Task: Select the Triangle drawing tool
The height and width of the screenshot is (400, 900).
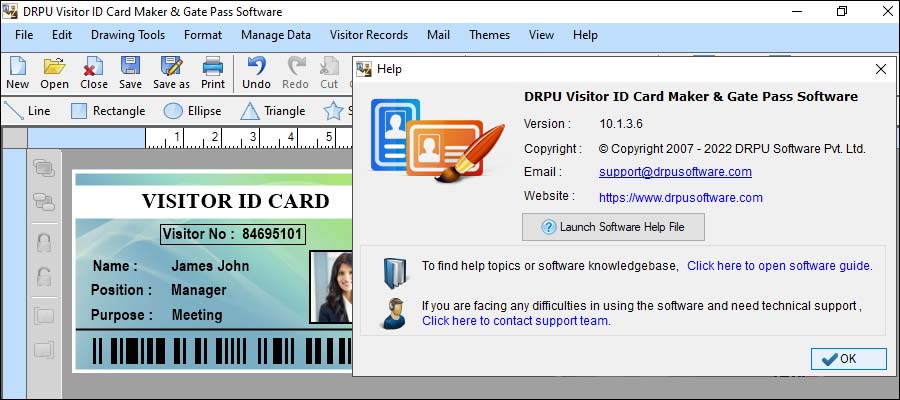Action: tap(273, 111)
